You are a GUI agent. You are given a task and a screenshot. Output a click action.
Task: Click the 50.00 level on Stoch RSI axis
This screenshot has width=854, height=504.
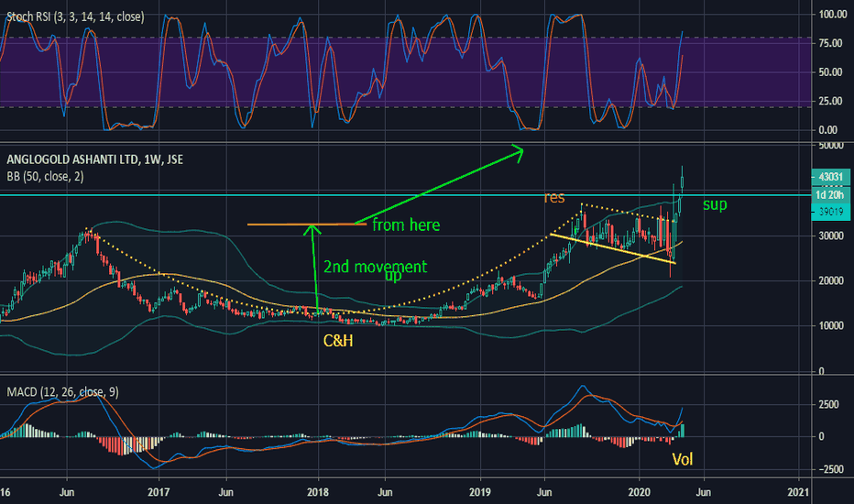click(x=830, y=71)
